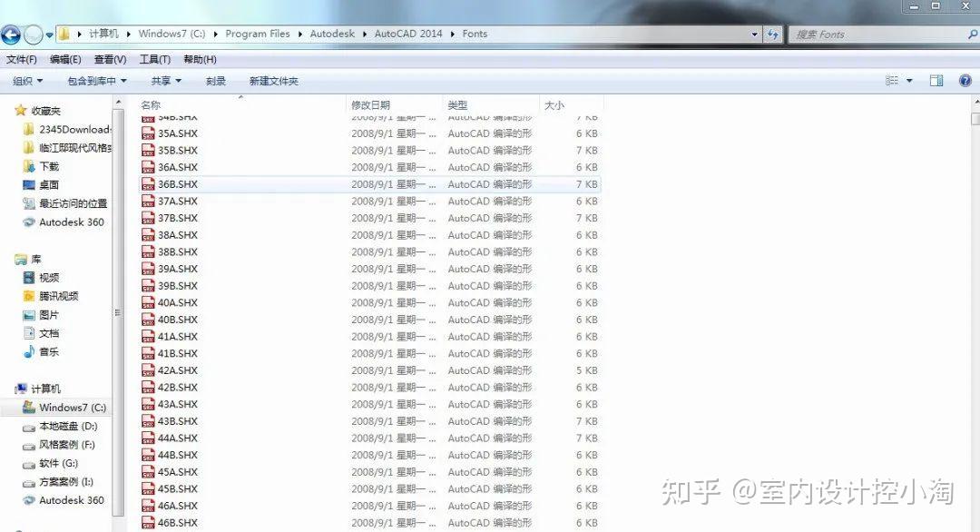Expand arrow after 计算机 in address path

point(128,34)
